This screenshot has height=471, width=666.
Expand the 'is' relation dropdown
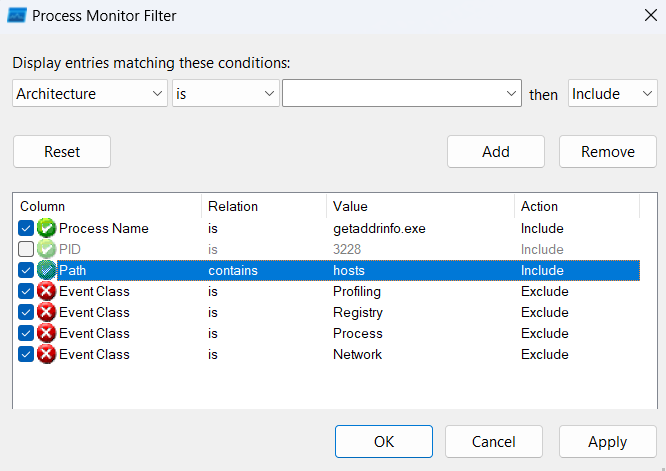click(x=226, y=93)
